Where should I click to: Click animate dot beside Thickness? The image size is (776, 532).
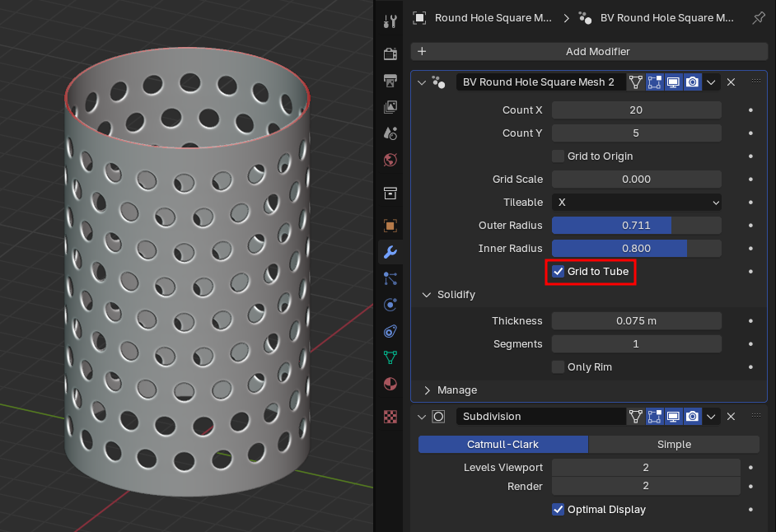[x=750, y=321]
